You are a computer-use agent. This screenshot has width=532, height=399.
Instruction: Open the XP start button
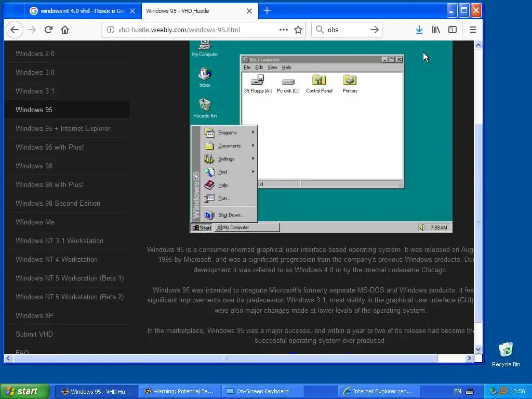(x=24, y=391)
